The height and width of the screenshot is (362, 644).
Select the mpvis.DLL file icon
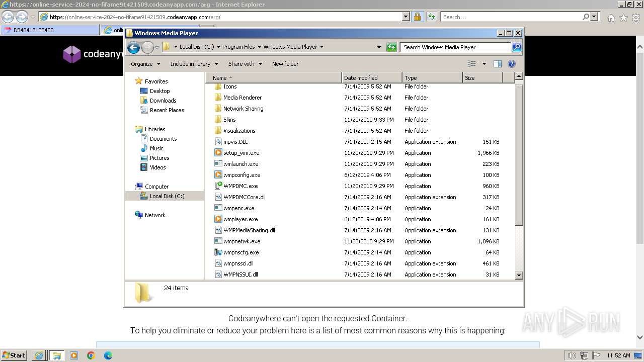tap(218, 142)
